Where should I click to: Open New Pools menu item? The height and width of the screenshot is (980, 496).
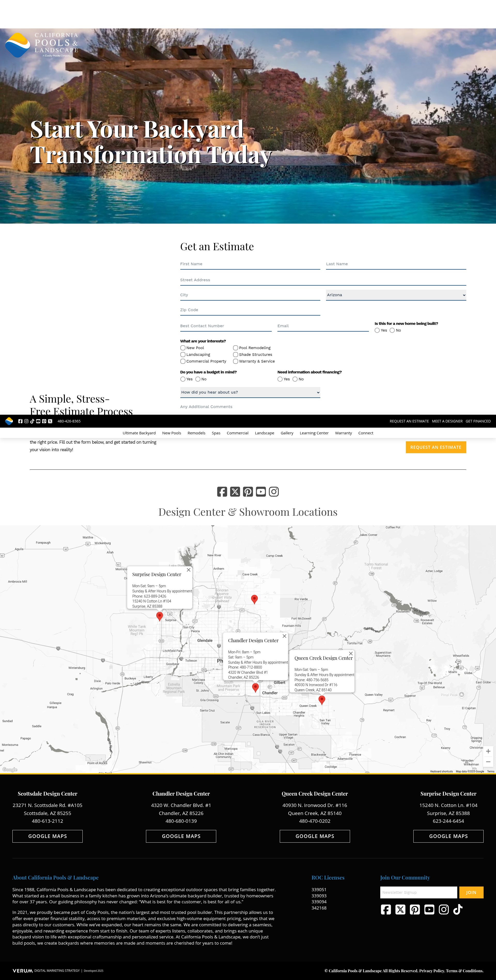coord(172,433)
